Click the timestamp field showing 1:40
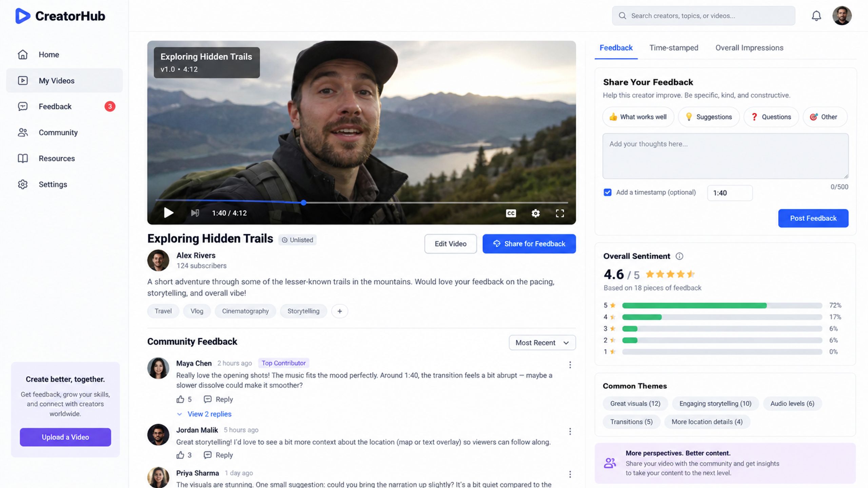Screen dimensions: 868x488 click(730, 193)
